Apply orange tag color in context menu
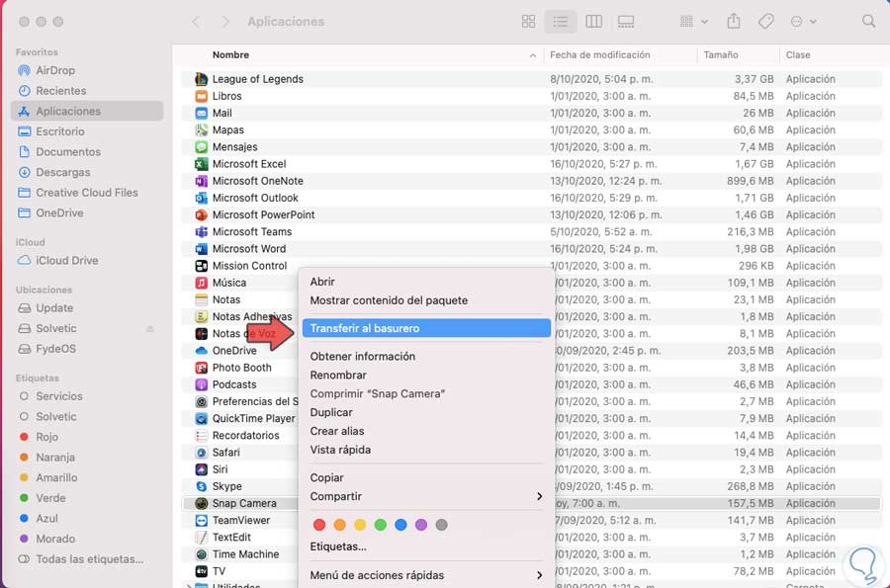 coord(339,525)
